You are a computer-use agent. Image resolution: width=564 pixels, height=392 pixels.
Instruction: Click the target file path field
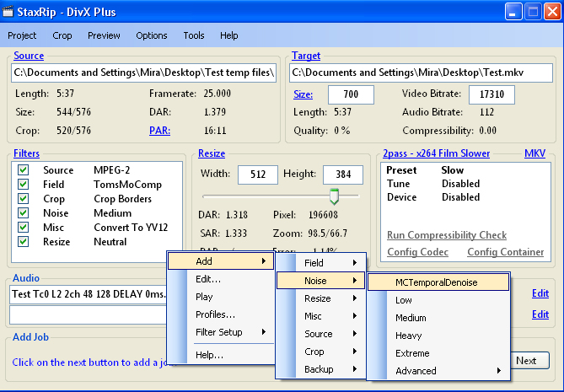421,72
